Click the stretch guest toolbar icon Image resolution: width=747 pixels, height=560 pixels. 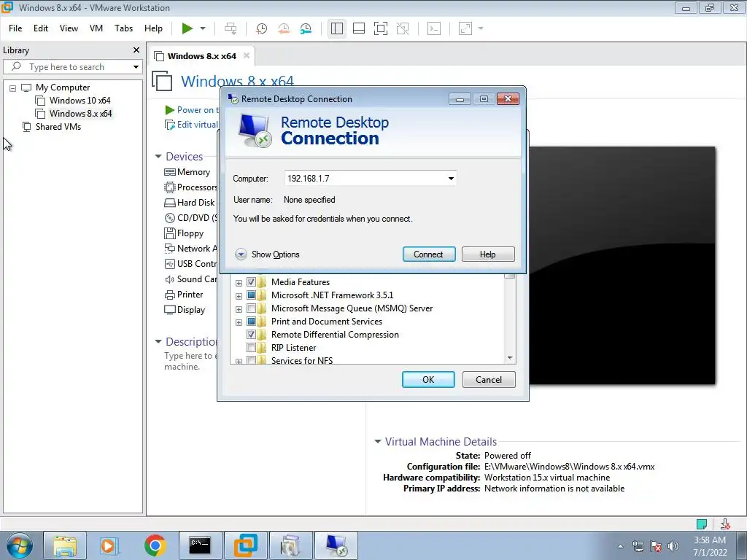point(465,28)
